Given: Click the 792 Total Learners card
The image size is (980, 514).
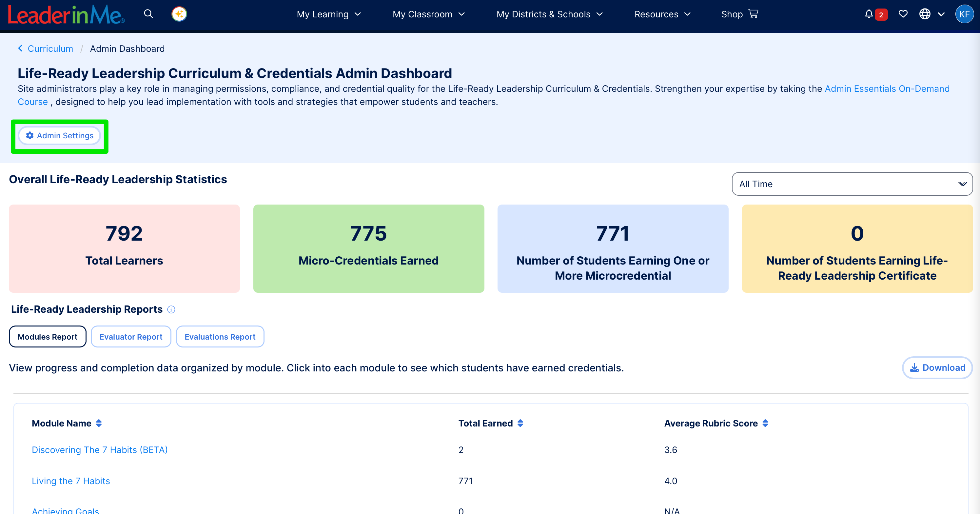Looking at the screenshot, I should coord(125,249).
